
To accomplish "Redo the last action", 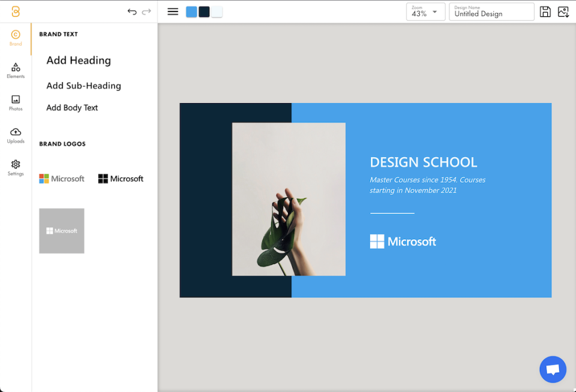I will tap(146, 11).
